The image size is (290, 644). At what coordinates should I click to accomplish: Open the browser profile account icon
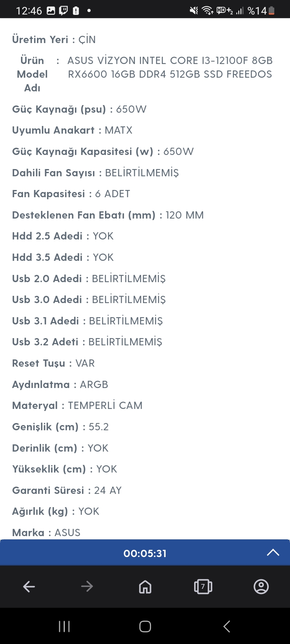click(261, 586)
